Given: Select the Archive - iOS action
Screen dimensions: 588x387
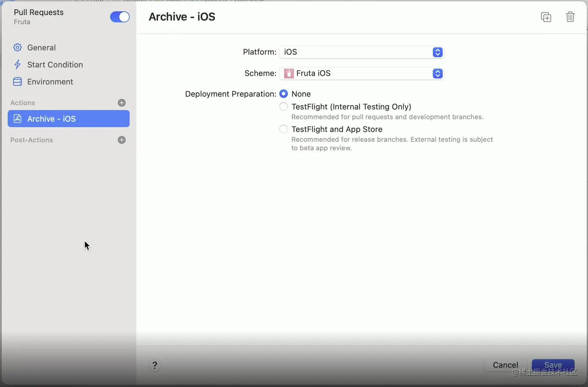Looking at the screenshot, I should [69, 119].
